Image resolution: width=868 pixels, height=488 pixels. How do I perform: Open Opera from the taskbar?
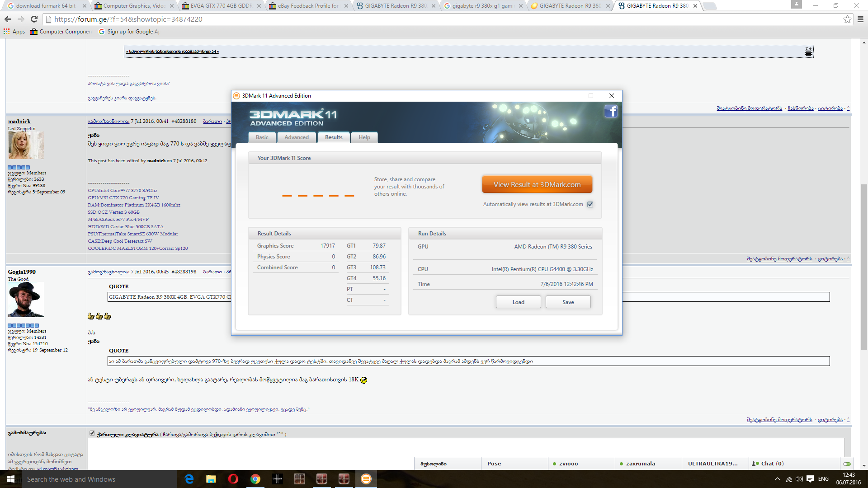pyautogui.click(x=233, y=479)
